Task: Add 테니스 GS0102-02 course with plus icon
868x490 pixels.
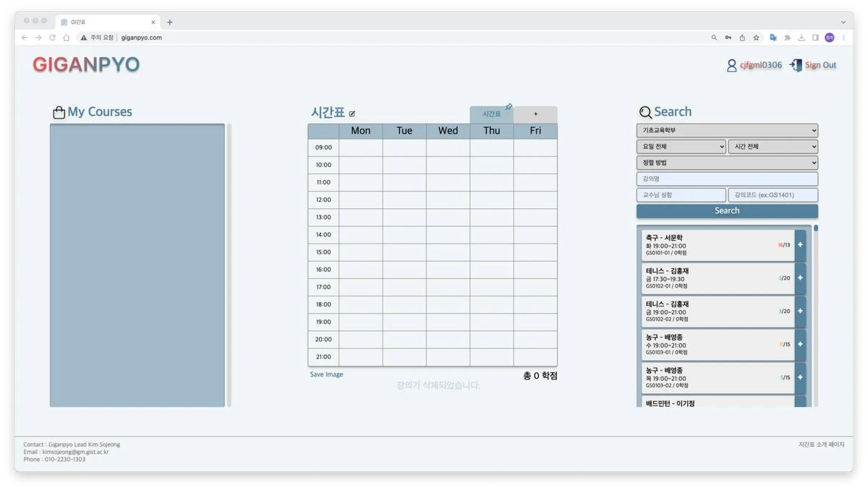Action: click(x=800, y=311)
